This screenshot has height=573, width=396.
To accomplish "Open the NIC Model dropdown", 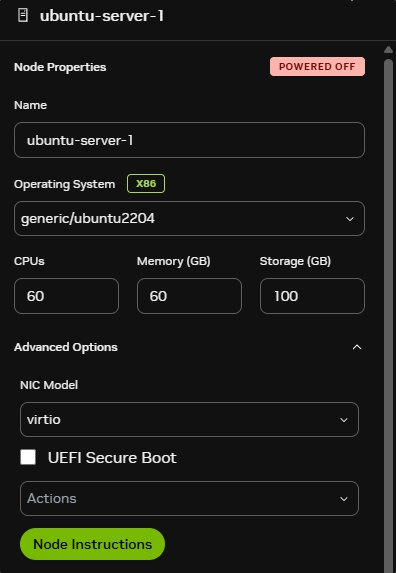I will pos(189,420).
